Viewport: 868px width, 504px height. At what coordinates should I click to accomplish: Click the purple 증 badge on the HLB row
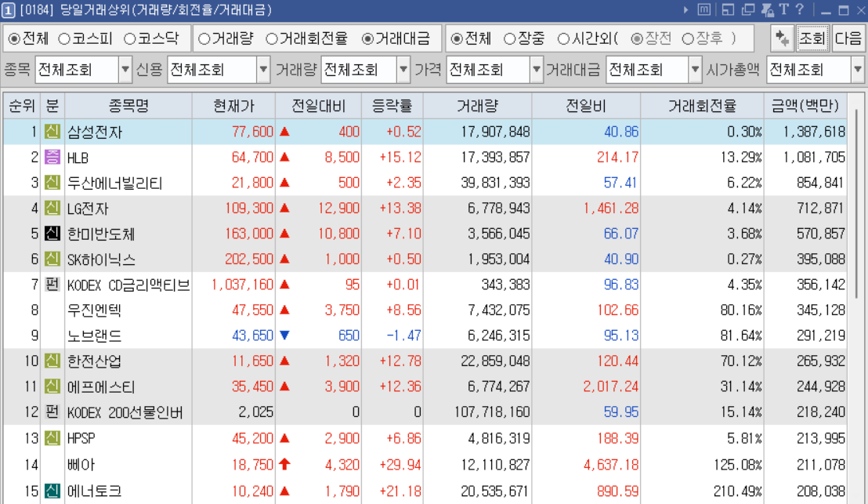point(52,158)
